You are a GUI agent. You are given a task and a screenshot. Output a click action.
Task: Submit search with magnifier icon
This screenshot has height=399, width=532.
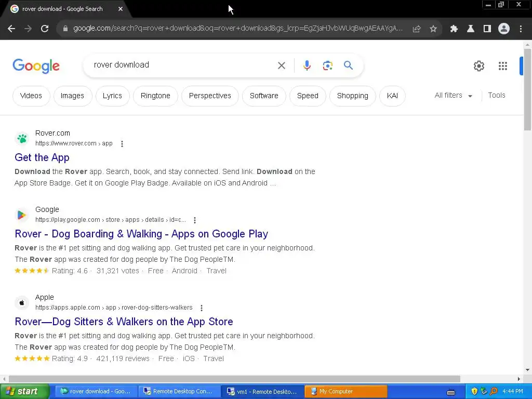click(348, 65)
